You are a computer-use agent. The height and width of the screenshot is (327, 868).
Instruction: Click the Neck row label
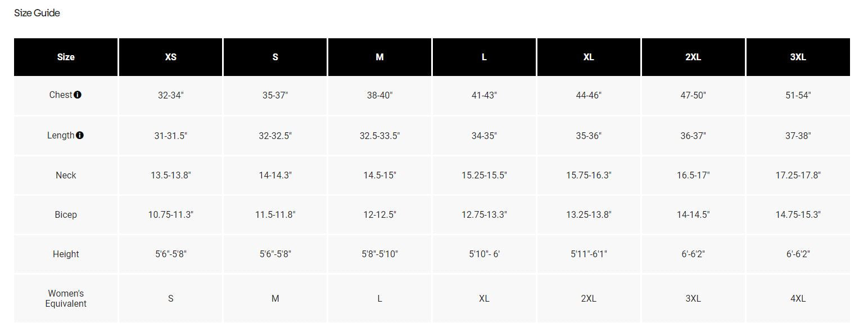pos(66,175)
